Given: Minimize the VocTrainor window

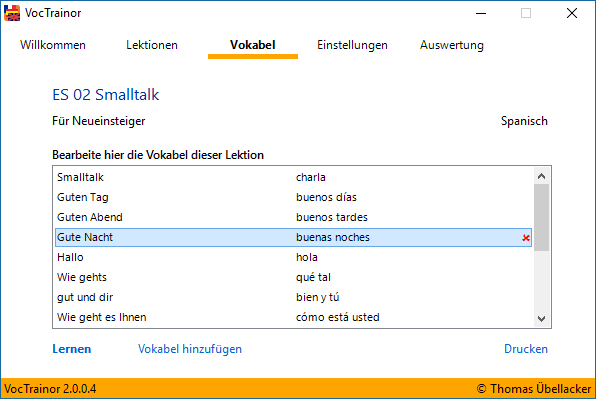Looking at the screenshot, I should coord(481,13).
